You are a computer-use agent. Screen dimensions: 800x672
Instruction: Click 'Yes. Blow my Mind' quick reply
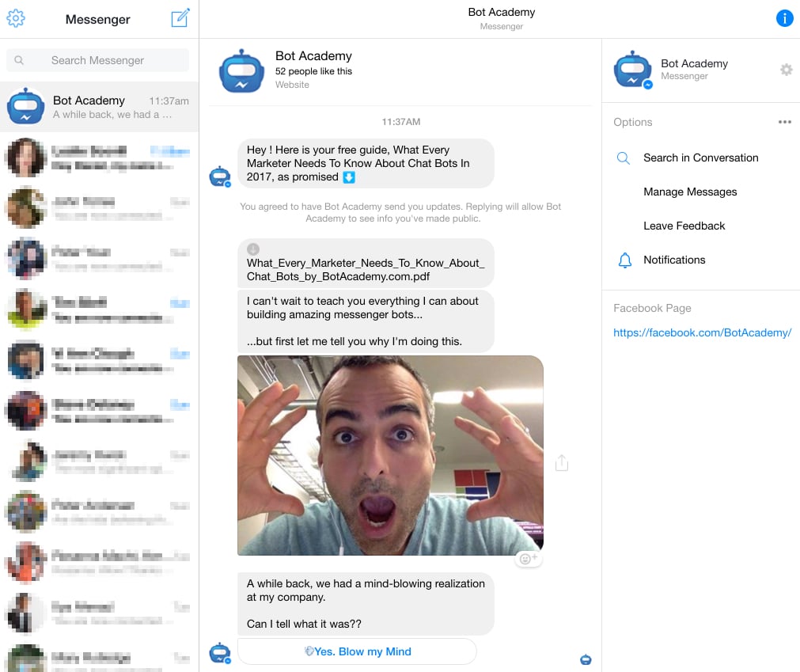pos(357,651)
